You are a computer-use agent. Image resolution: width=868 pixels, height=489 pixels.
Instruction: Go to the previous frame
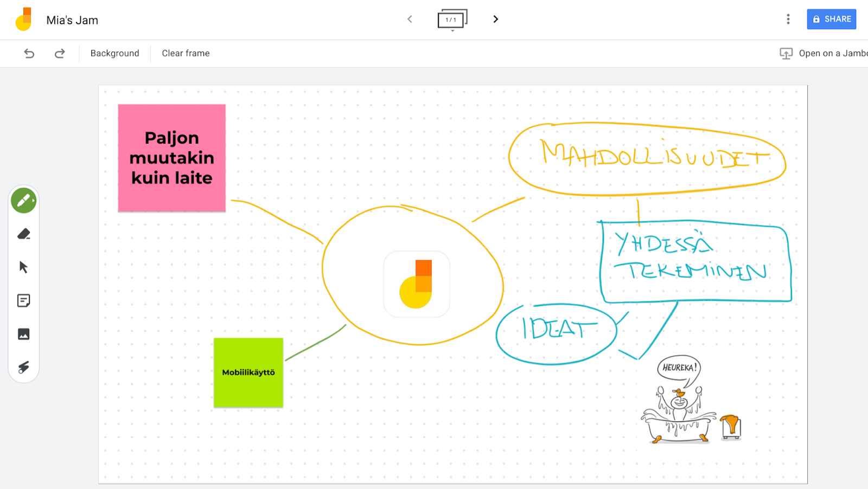[410, 19]
